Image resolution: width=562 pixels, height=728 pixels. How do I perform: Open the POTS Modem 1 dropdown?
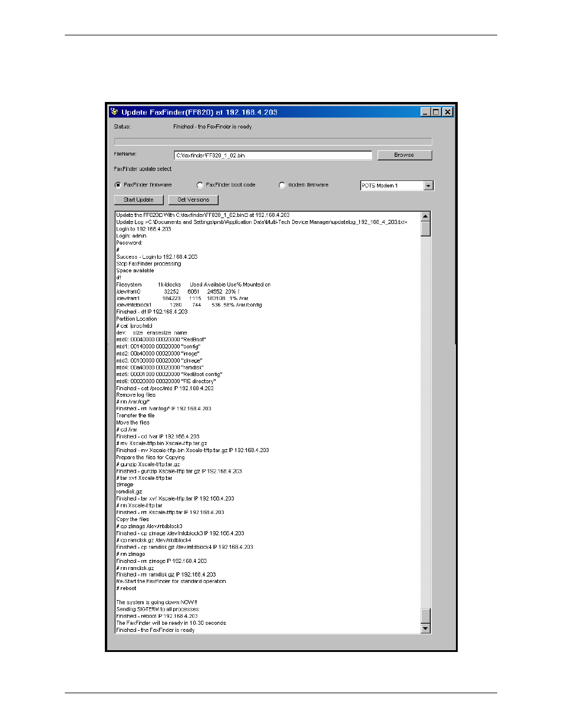click(x=428, y=186)
